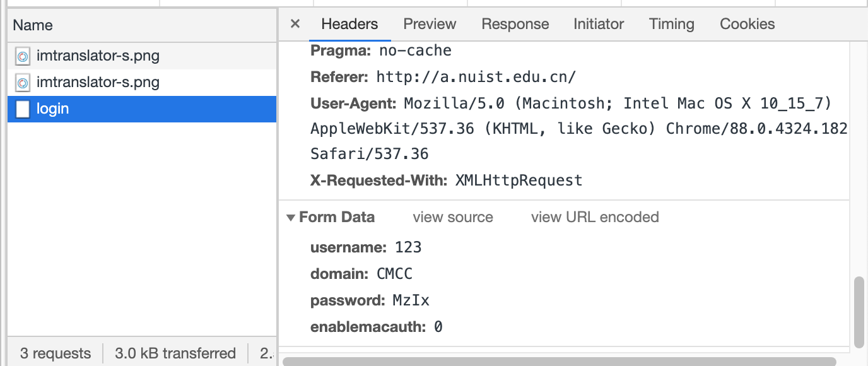Click the Referer URL http://a.nuist.edu.cn/
Screen dimensions: 868x366
click(x=476, y=77)
